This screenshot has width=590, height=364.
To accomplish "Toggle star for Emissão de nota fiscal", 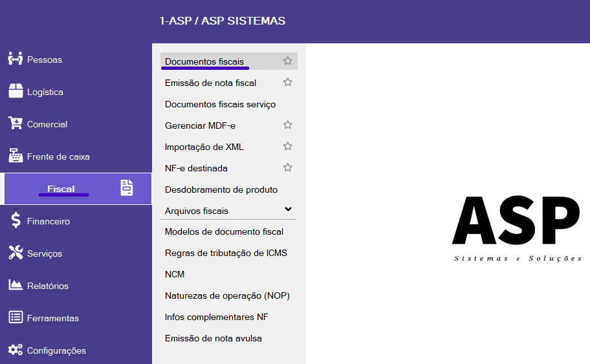I will pyautogui.click(x=288, y=82).
